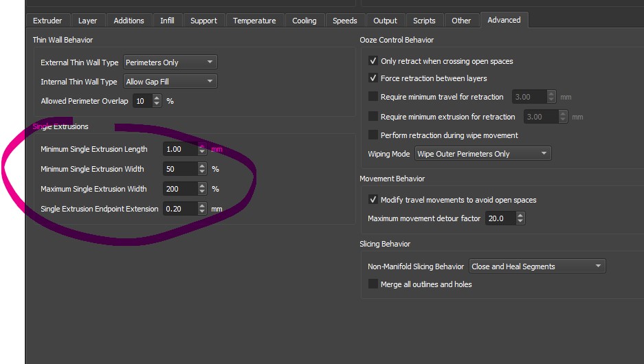Screen dimensions: 644x364
Task: Expand the Wiping Mode dropdown
Action: 482,153
